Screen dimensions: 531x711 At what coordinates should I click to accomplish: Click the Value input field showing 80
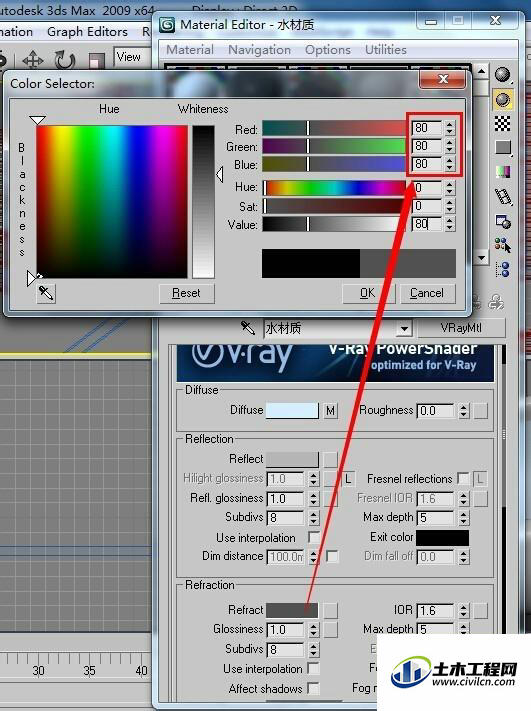(427, 224)
